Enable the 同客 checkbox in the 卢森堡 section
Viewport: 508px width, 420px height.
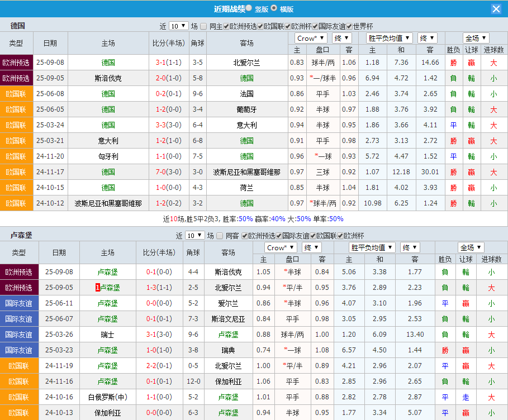pyautogui.click(x=219, y=235)
